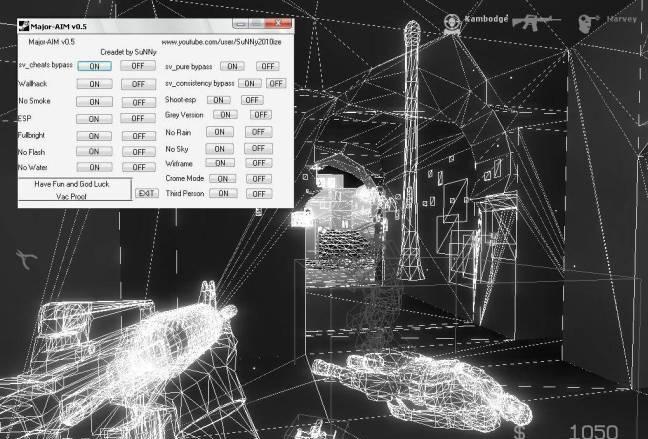Turn Third Person OFF
This screenshot has height=439, width=648.
(x=259, y=194)
